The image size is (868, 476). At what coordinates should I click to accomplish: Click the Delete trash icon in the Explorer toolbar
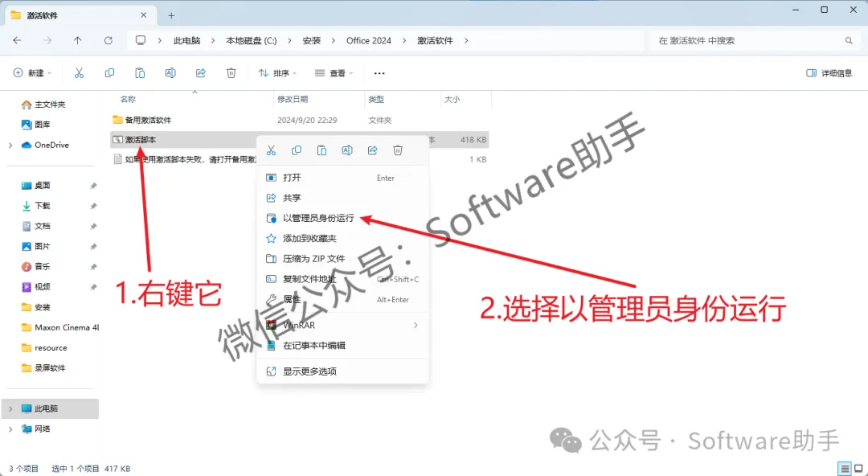click(231, 73)
